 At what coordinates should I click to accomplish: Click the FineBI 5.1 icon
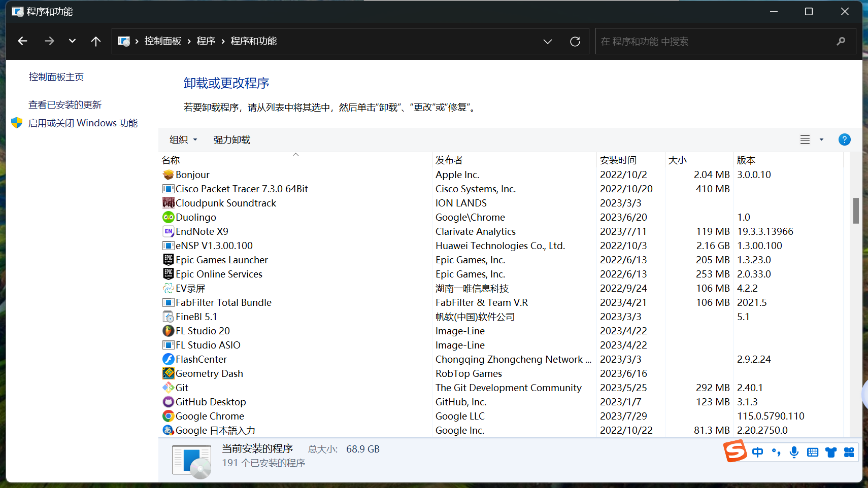169,317
